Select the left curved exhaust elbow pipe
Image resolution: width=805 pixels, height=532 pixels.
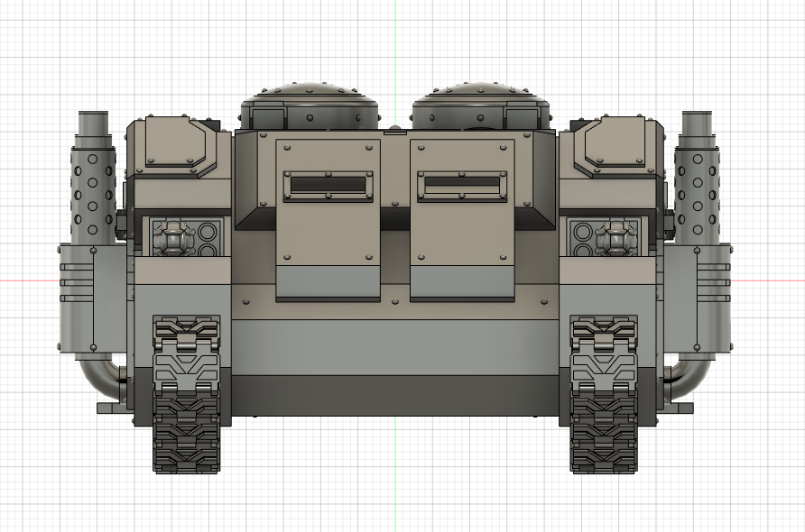104,379
